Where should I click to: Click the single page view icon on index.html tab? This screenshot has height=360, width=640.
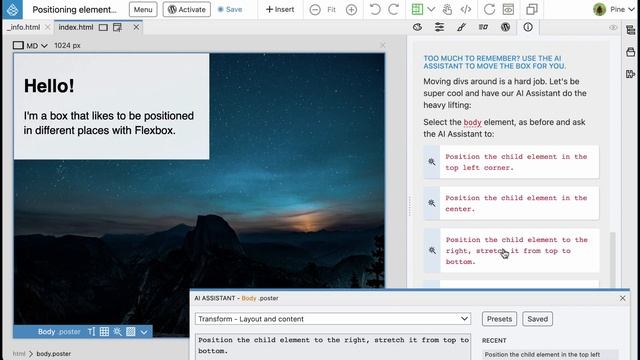[x=103, y=27]
